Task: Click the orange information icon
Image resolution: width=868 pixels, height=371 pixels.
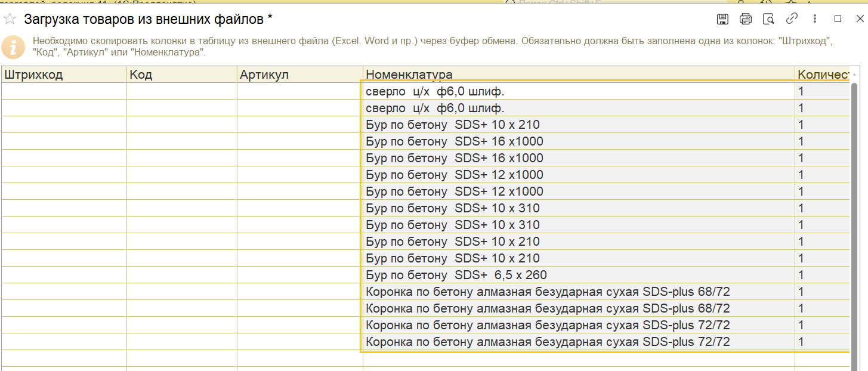Action: pyautogui.click(x=13, y=47)
